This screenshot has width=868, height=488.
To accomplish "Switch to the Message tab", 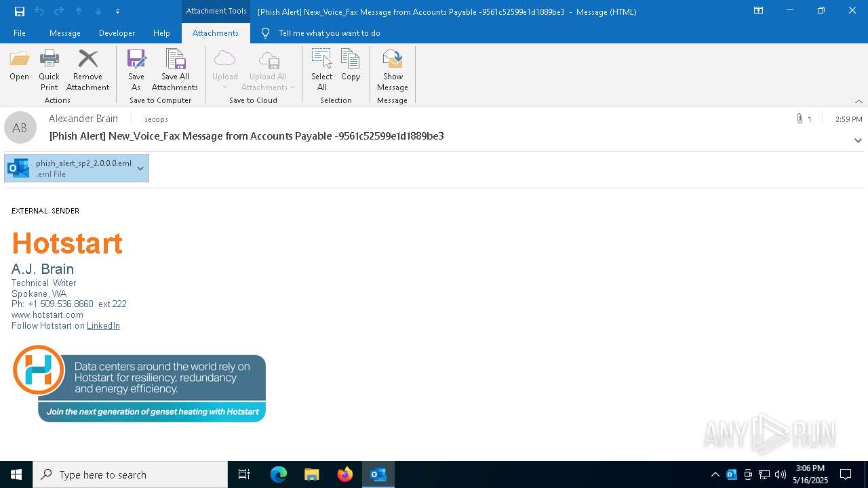I will pyautogui.click(x=65, y=33).
